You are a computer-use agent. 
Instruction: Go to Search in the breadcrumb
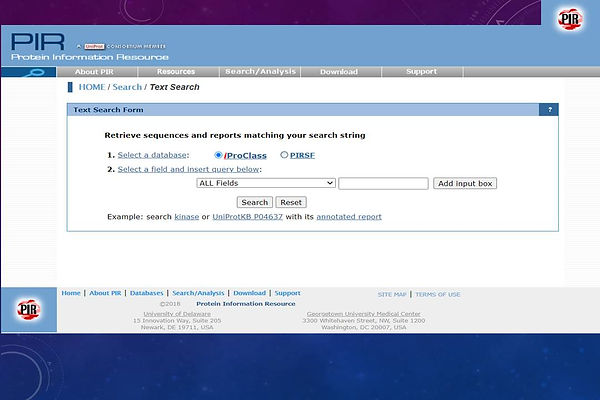click(x=127, y=87)
